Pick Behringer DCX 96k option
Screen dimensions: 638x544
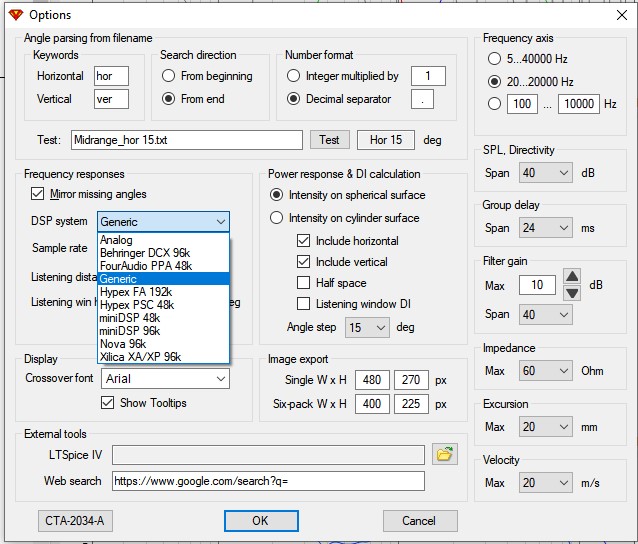pyautogui.click(x=144, y=253)
